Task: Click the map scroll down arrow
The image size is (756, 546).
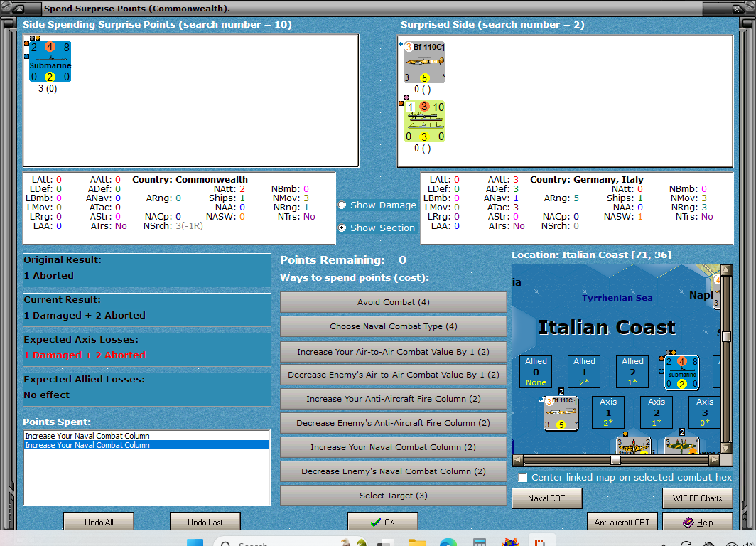Action: pyautogui.click(x=727, y=448)
